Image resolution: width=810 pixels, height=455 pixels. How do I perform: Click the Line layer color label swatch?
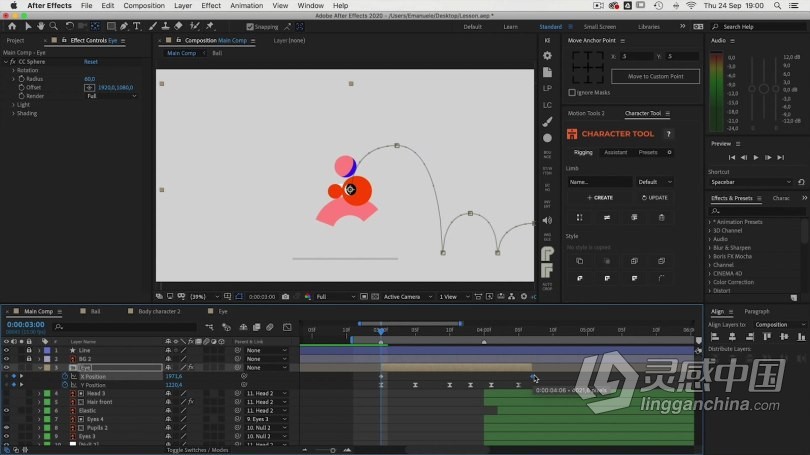click(x=47, y=350)
